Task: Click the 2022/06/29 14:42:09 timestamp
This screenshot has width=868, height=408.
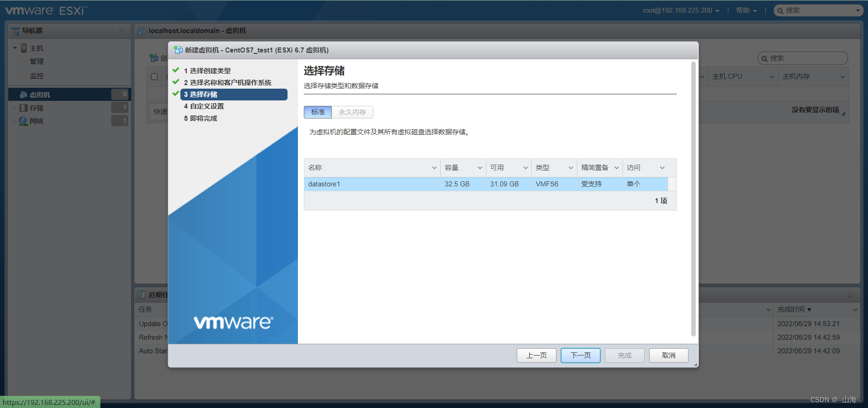Action: [808, 351]
